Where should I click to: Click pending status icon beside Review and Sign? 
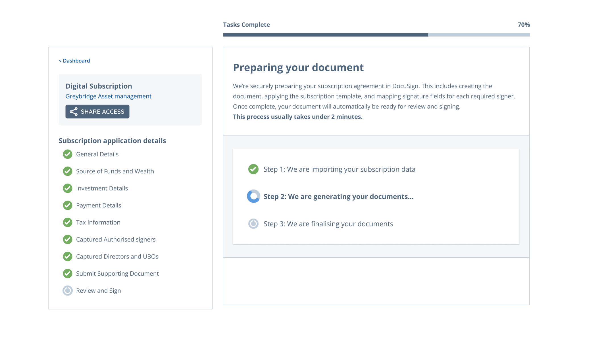[68, 291]
